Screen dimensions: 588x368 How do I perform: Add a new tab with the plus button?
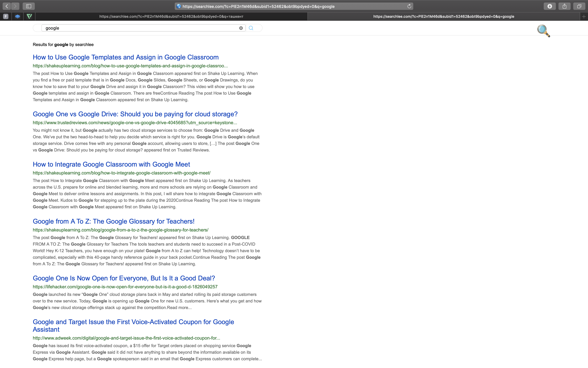[584, 16]
